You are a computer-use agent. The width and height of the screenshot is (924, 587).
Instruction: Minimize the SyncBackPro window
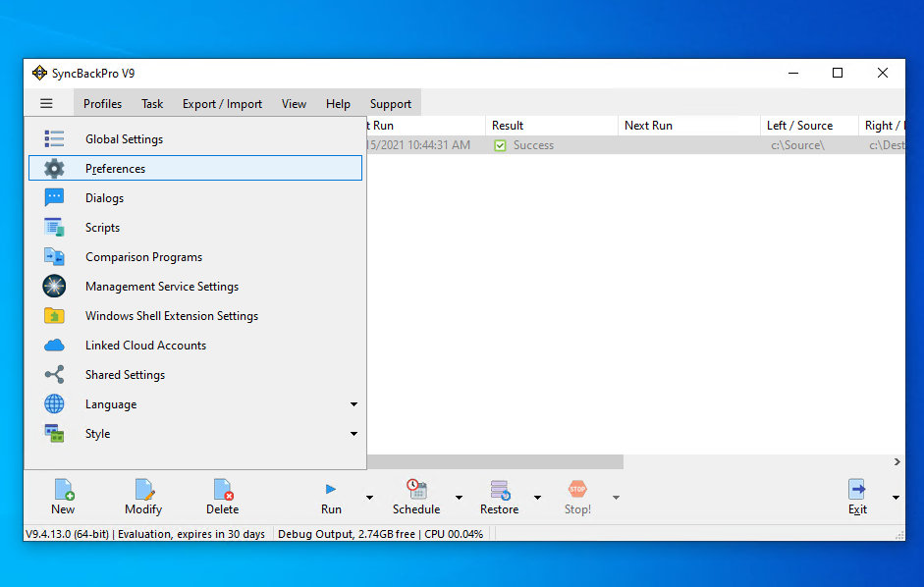point(793,73)
